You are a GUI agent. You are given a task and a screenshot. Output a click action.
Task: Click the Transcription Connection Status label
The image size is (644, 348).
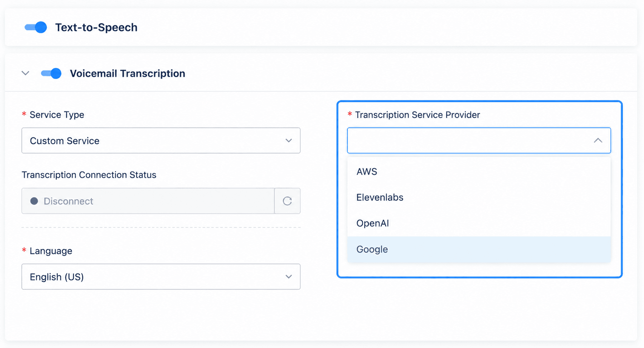(89, 175)
